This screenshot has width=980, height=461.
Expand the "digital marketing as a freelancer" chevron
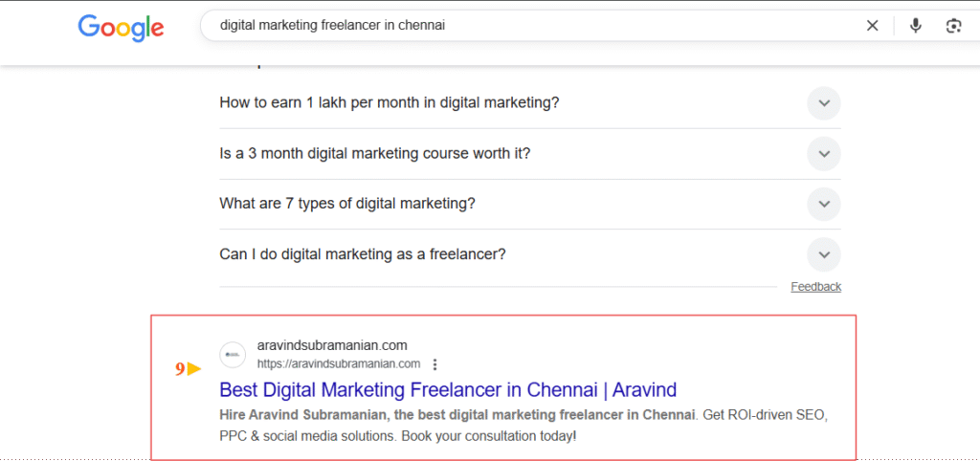pyautogui.click(x=823, y=254)
